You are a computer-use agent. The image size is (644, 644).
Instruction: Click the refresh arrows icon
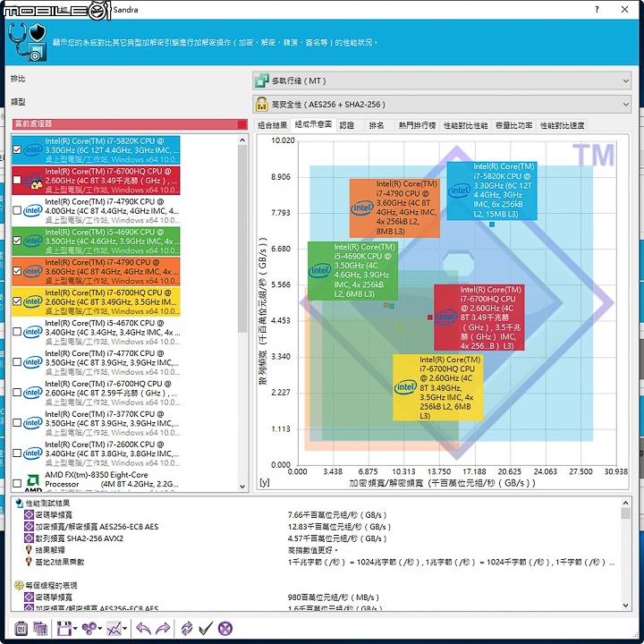coord(187,629)
